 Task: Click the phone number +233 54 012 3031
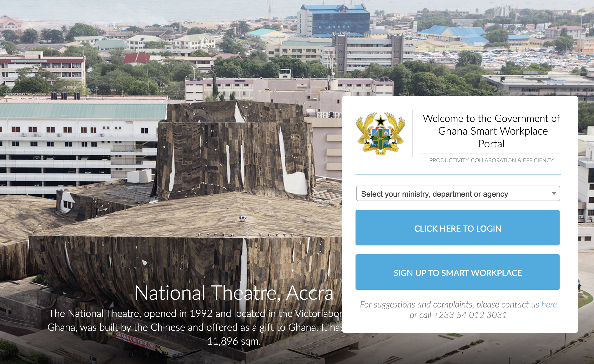[470, 315]
